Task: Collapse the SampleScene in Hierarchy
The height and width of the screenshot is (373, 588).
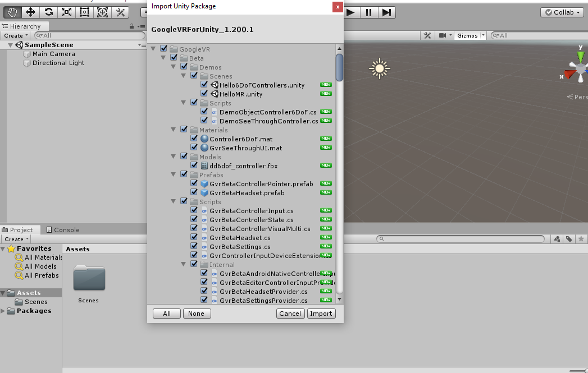Action: coord(11,45)
